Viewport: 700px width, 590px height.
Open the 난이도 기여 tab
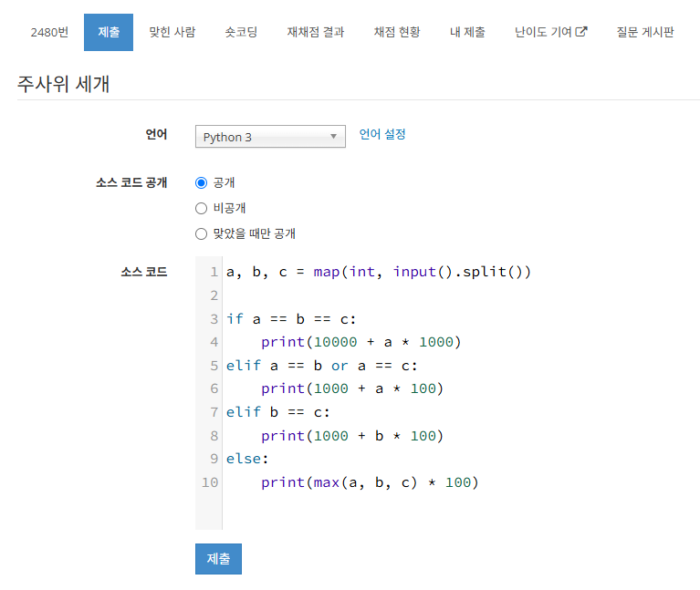point(550,32)
